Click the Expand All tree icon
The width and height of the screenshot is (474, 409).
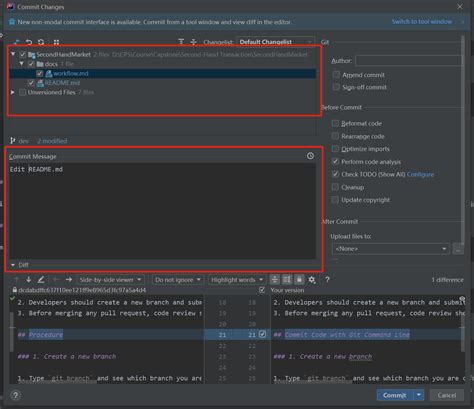click(x=181, y=42)
